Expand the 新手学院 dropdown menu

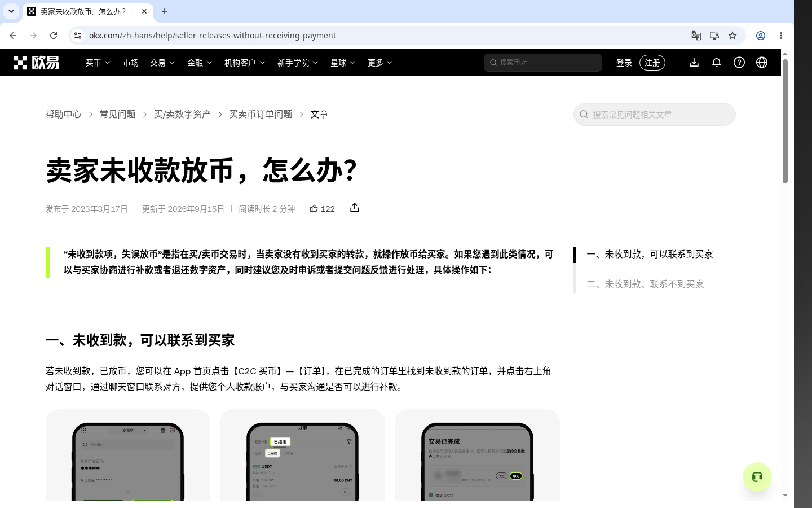(x=298, y=63)
